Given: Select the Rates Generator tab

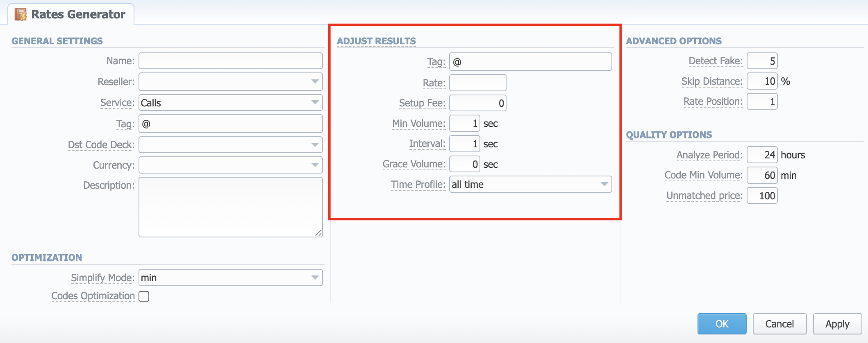Looking at the screenshot, I should [x=71, y=14].
